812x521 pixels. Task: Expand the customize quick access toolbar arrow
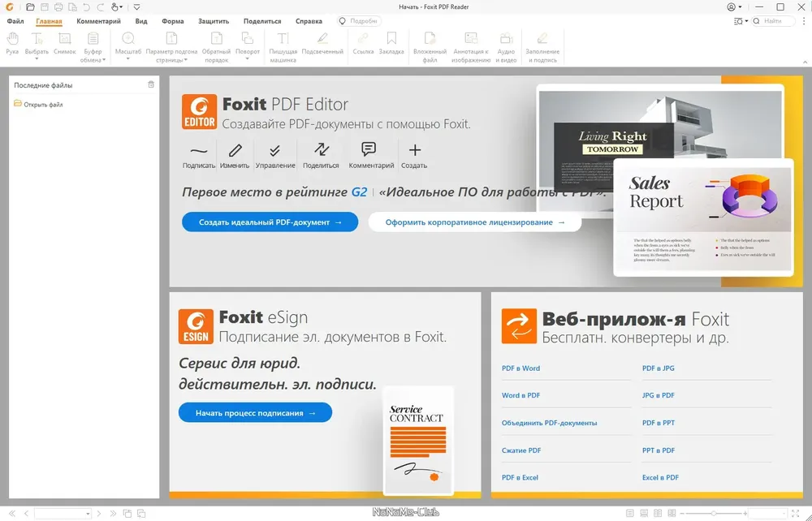pos(136,7)
